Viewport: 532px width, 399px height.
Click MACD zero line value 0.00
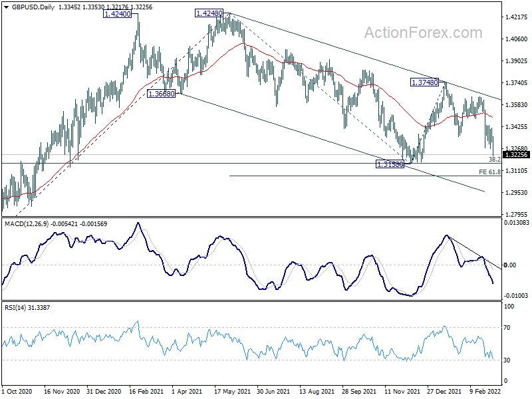coord(510,265)
